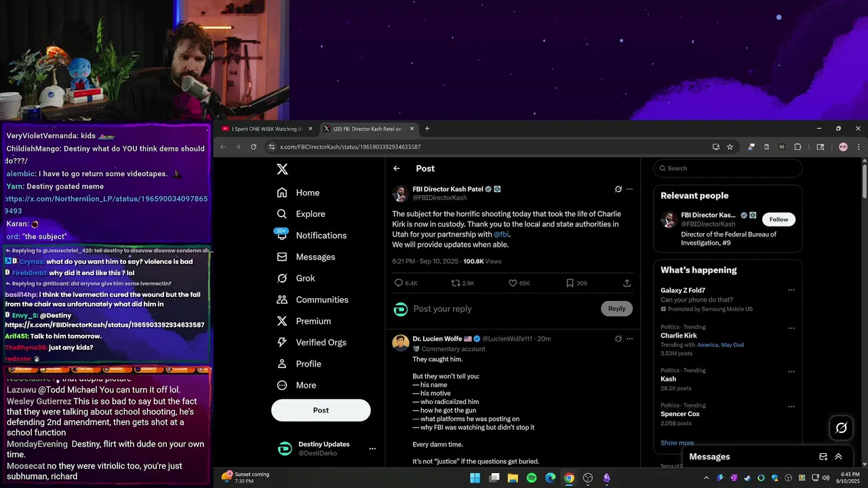The height and width of the screenshot is (488, 868).
Task: Click the bookmark star in address bar
Action: coord(730,146)
